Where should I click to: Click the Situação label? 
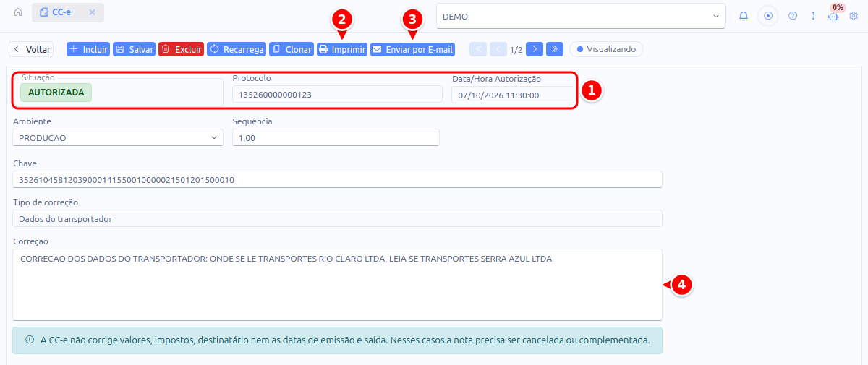point(38,77)
